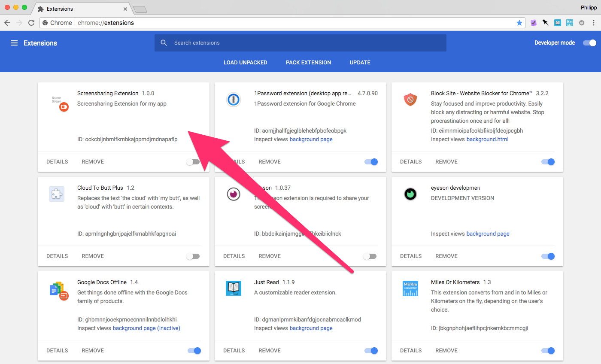Open DETAILS for Miles Or Kilometers
The height and width of the screenshot is (364, 601).
(411, 351)
